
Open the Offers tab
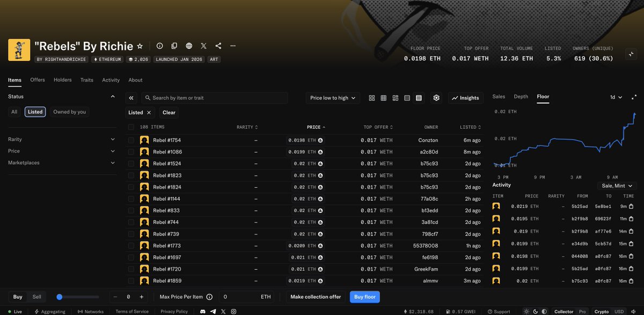click(38, 80)
